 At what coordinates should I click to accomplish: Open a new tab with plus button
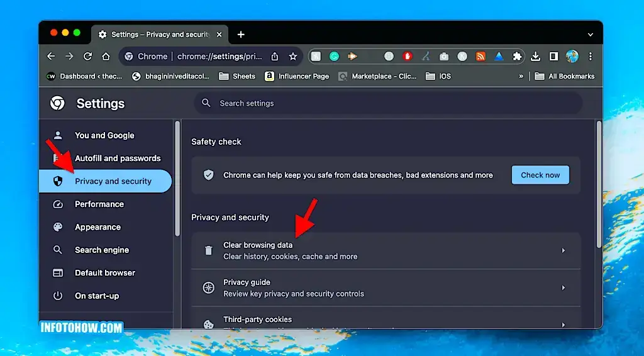pos(241,35)
